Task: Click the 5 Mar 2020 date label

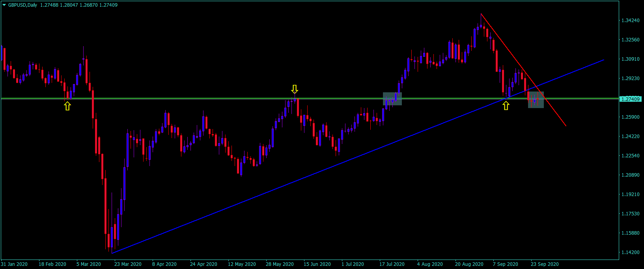Action: pyautogui.click(x=89, y=264)
